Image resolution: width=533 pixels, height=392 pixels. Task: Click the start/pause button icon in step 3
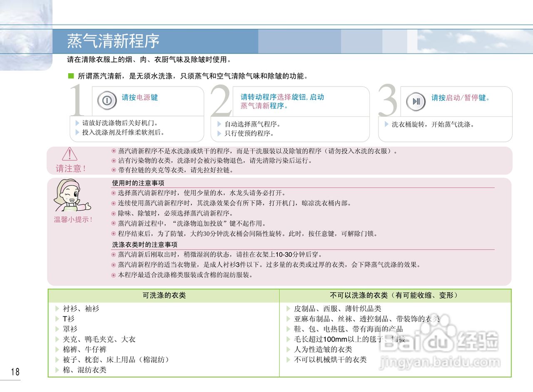pyautogui.click(x=416, y=101)
